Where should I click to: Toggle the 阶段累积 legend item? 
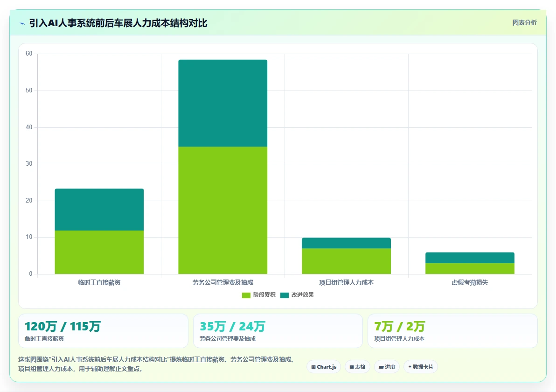coord(258,295)
